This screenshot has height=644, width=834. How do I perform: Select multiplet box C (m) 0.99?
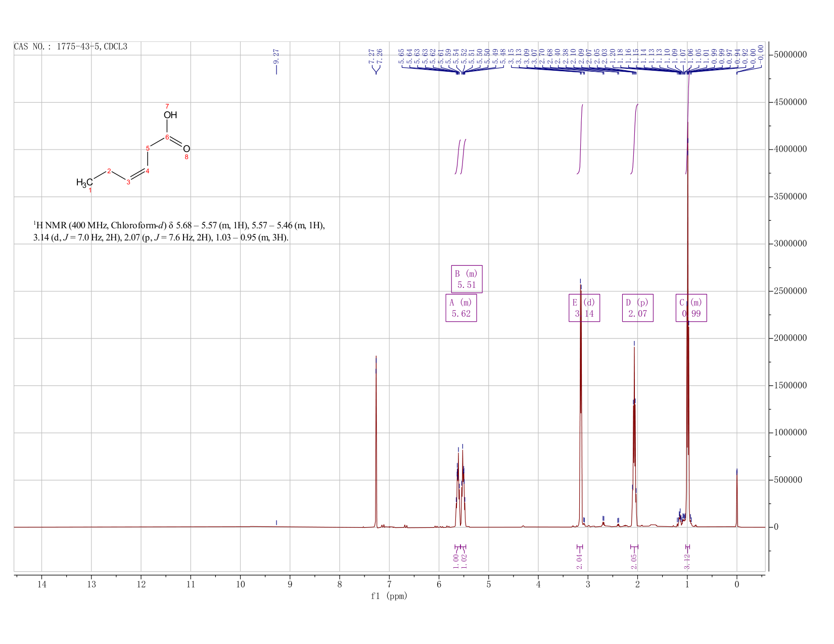(x=691, y=308)
